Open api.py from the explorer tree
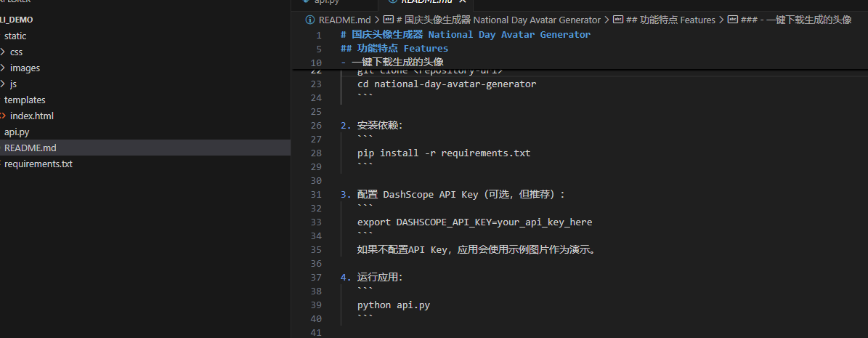This screenshot has height=338, width=868. [17, 132]
